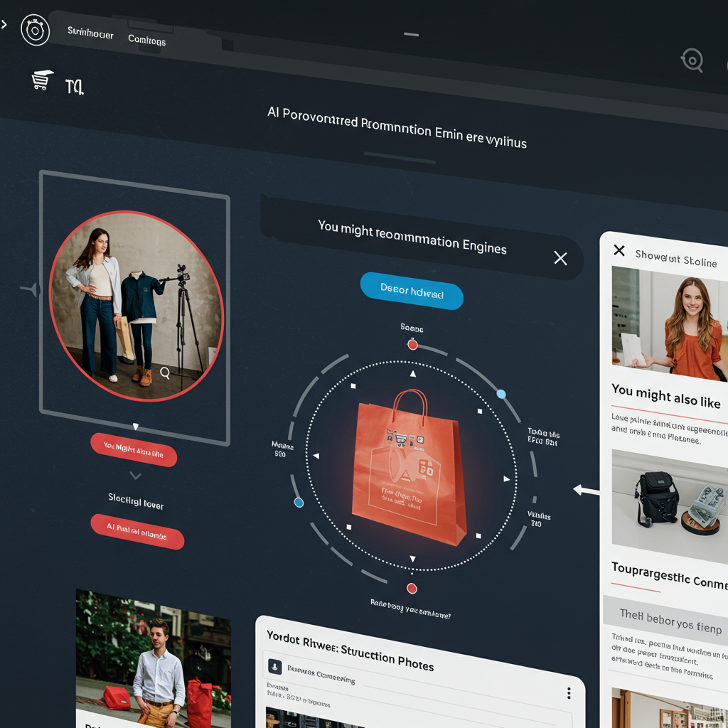
Task: Click the chevron arrow on the far left edge
Action: point(4,24)
